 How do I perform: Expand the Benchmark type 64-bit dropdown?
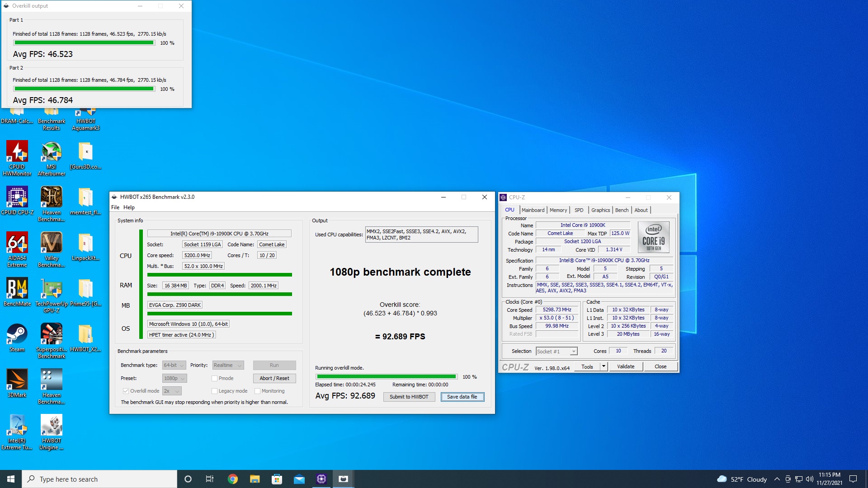pos(174,365)
